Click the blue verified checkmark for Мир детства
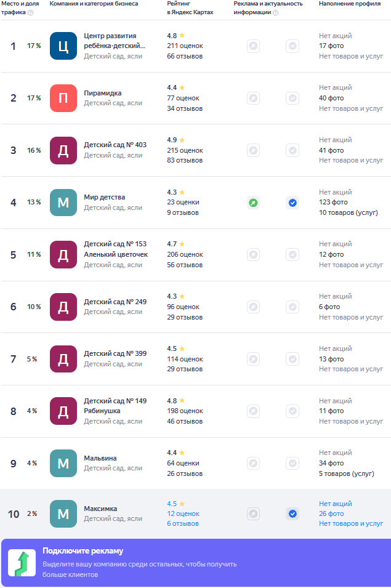The image size is (391, 588). point(292,203)
